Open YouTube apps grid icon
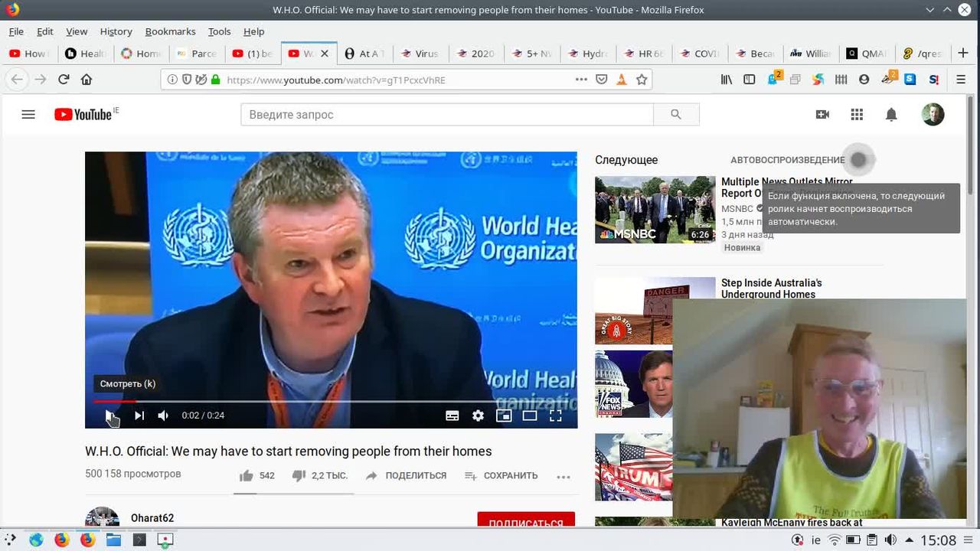This screenshot has height=551, width=980. (857, 115)
